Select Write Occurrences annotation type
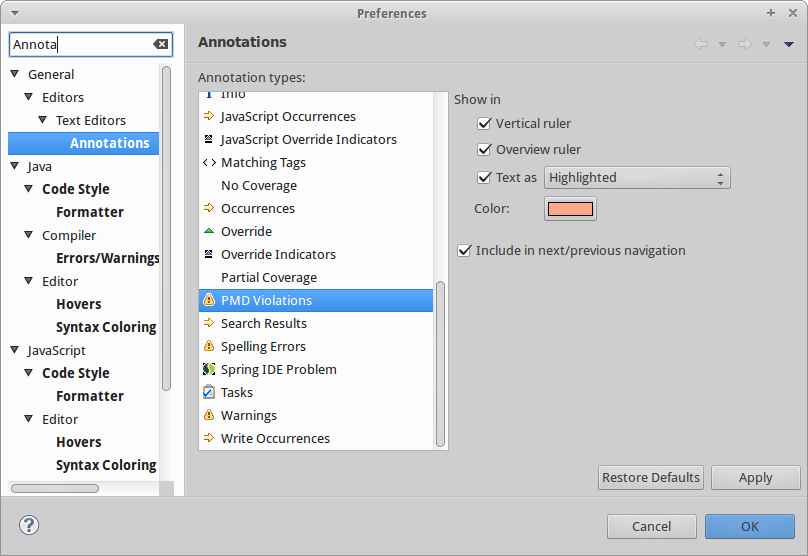 tap(275, 438)
